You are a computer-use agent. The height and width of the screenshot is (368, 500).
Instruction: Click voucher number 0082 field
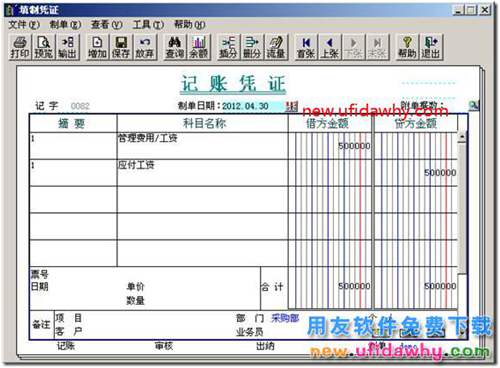click(x=80, y=106)
